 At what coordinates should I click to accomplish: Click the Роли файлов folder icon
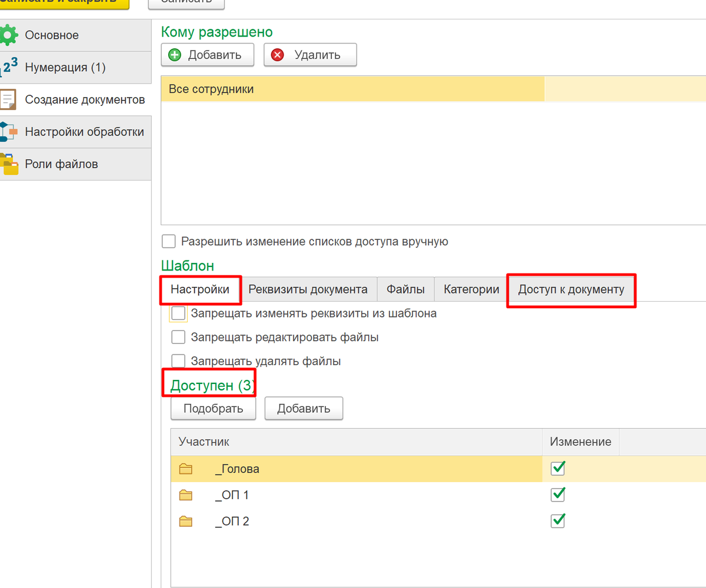(x=8, y=164)
